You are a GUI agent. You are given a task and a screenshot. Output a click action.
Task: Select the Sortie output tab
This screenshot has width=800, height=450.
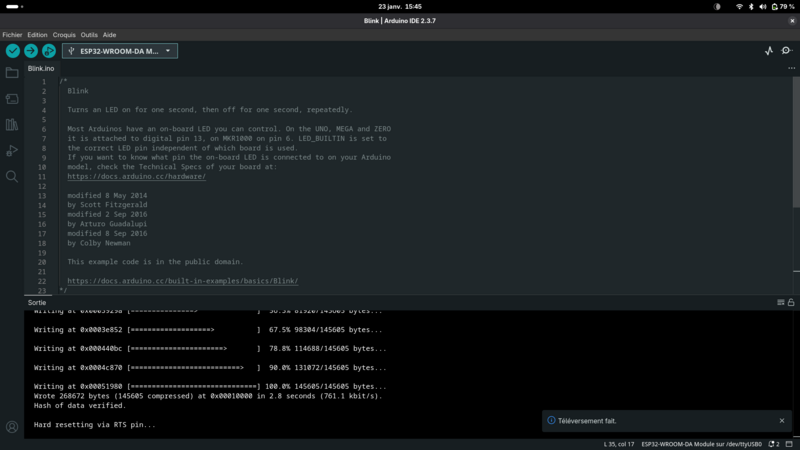click(37, 303)
